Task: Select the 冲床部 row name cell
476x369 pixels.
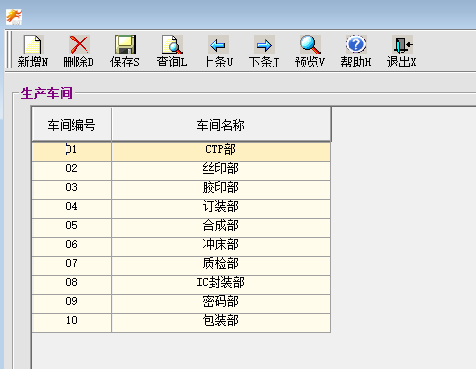Action: tap(221, 247)
